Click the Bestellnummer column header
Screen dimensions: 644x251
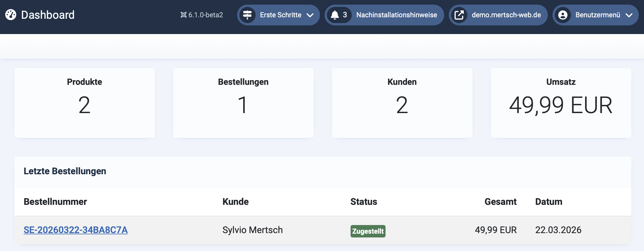point(55,202)
